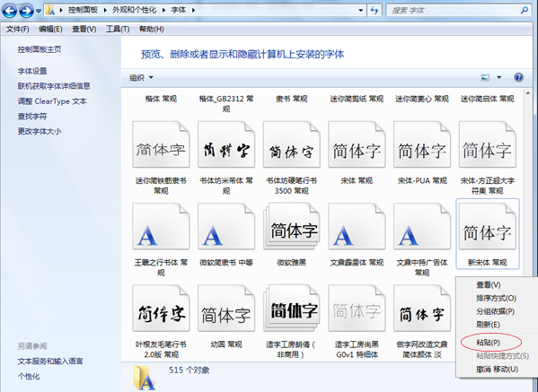Open the 更改字体大小 link
538x392 pixels.
(x=40, y=131)
